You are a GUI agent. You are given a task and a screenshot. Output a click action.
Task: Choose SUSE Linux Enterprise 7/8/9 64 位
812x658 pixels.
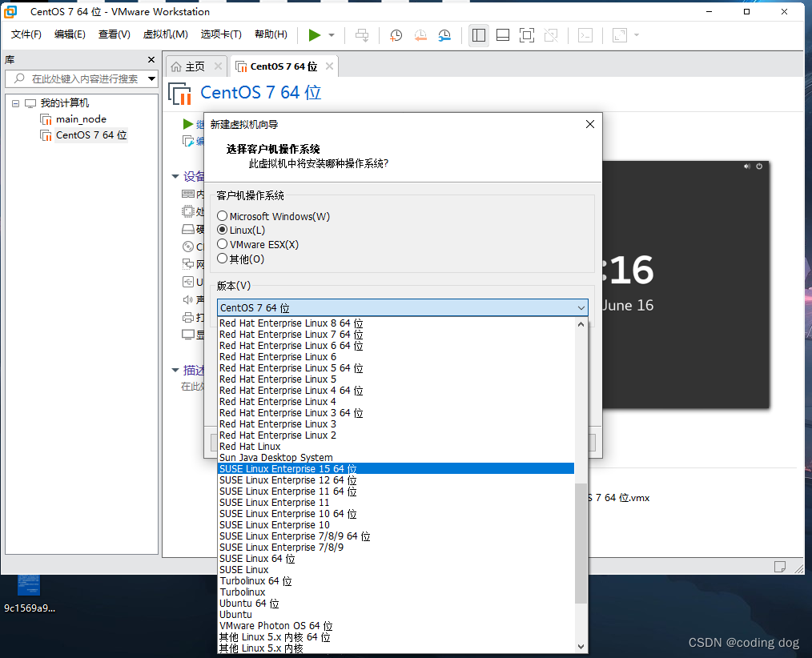(x=396, y=536)
